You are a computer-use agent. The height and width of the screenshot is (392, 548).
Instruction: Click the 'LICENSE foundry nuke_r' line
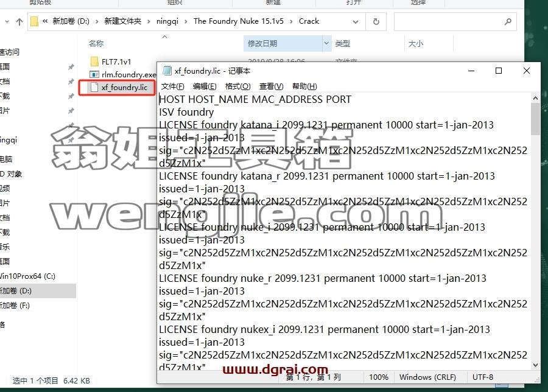tap(323, 278)
